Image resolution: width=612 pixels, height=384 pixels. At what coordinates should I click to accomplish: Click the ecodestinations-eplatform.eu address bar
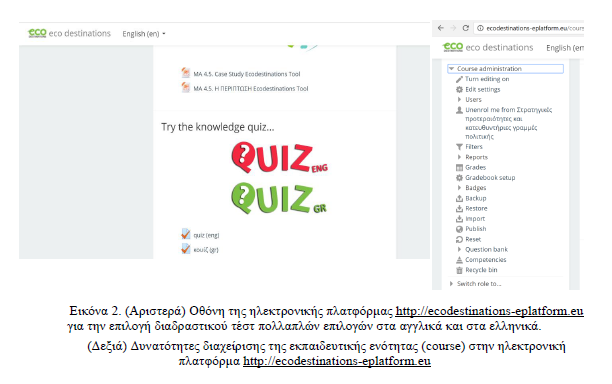tap(529, 28)
